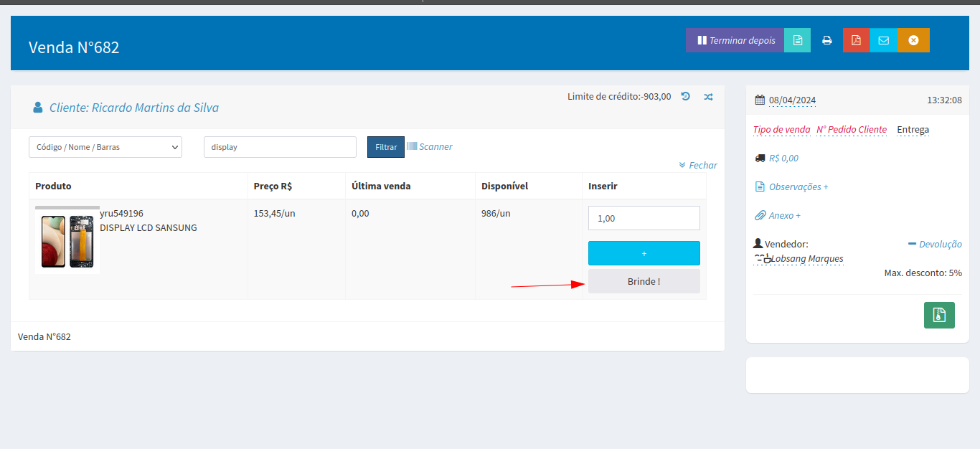Image resolution: width=980 pixels, height=449 pixels.
Task: Click the green zip file button
Action: (939, 315)
